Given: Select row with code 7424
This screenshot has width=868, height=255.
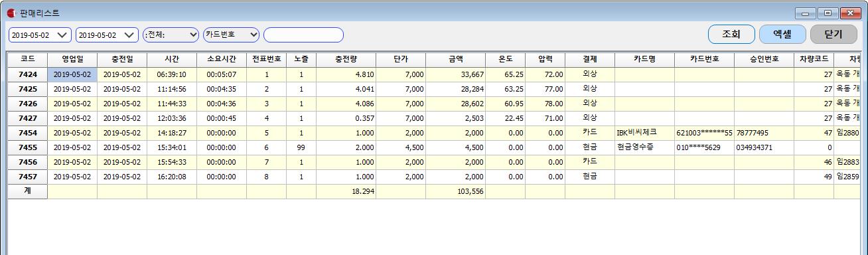Looking at the screenshot, I should [x=28, y=74].
